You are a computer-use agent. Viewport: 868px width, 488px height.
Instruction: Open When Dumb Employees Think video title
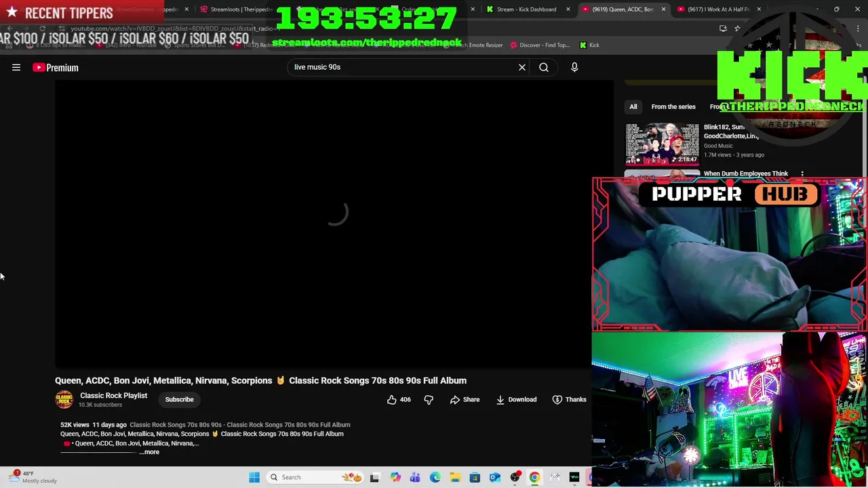(x=745, y=174)
